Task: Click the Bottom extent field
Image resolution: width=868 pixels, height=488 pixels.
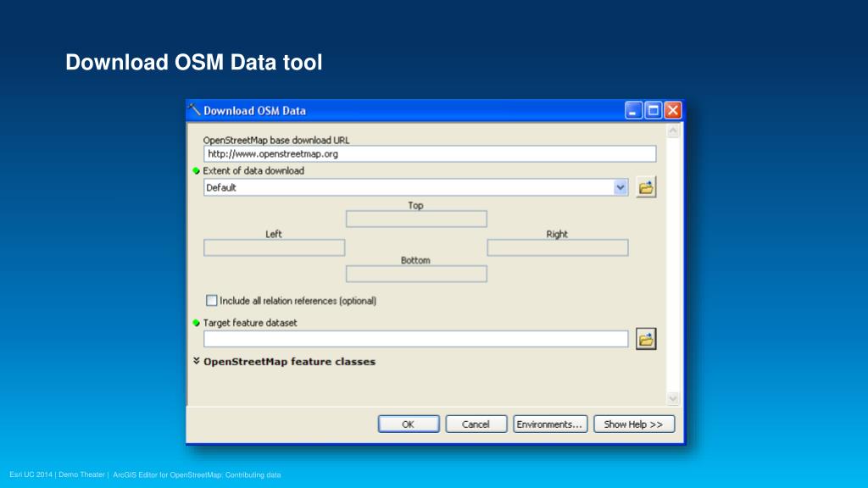Action: (416, 274)
